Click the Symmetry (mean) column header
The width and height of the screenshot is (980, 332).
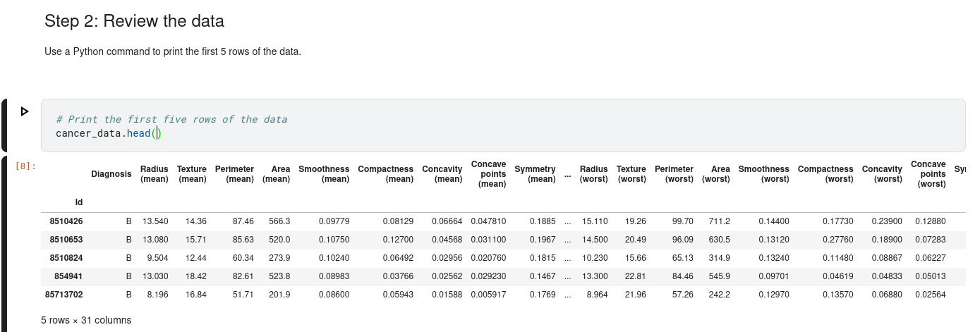535,174
